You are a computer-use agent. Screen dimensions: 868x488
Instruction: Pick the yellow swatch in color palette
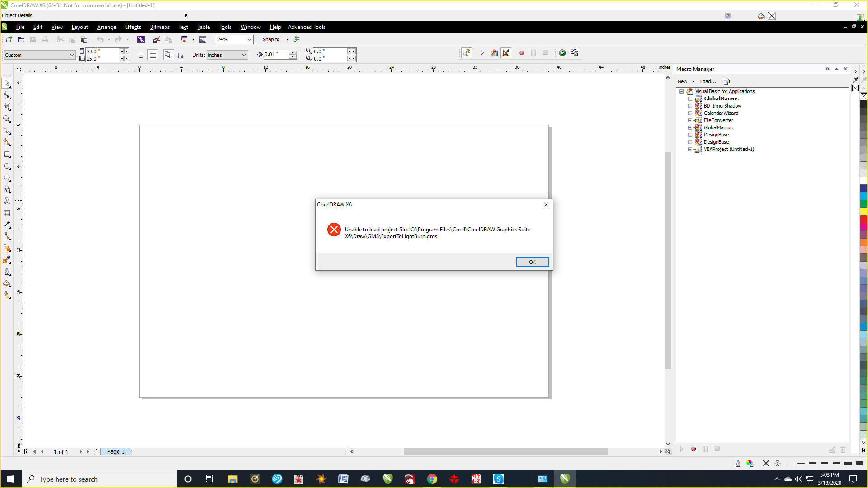tap(863, 211)
